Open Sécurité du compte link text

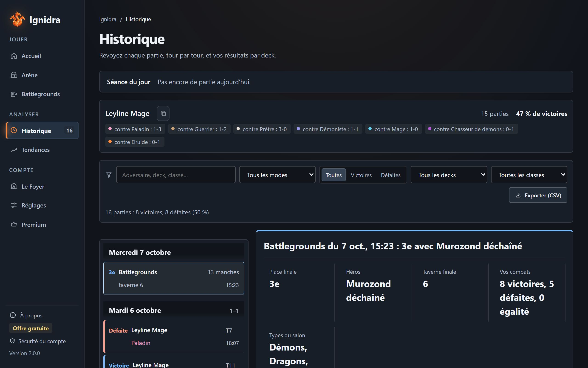(x=42, y=341)
